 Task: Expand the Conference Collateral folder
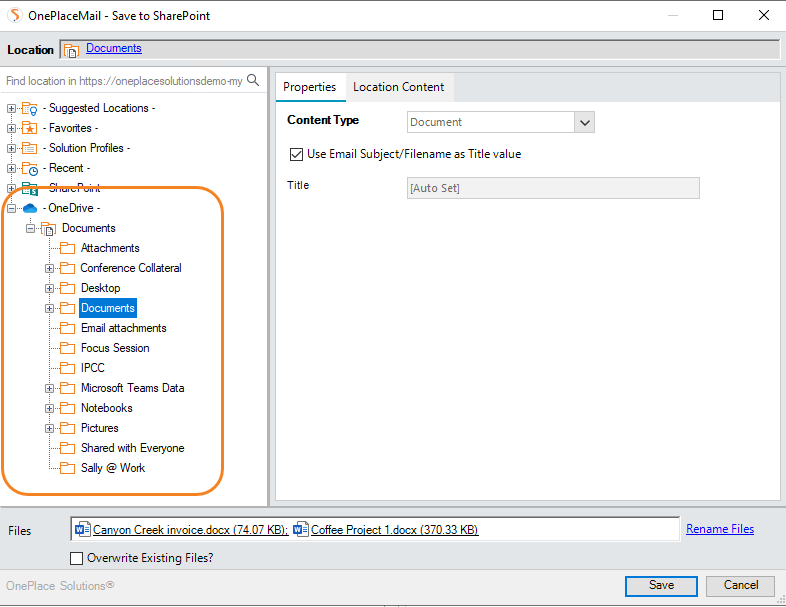point(49,268)
